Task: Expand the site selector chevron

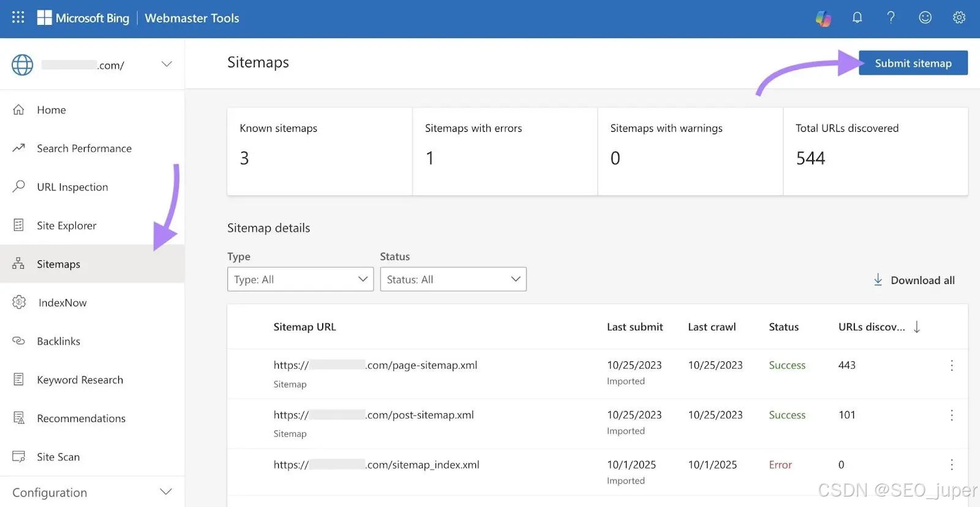Action: point(167,64)
